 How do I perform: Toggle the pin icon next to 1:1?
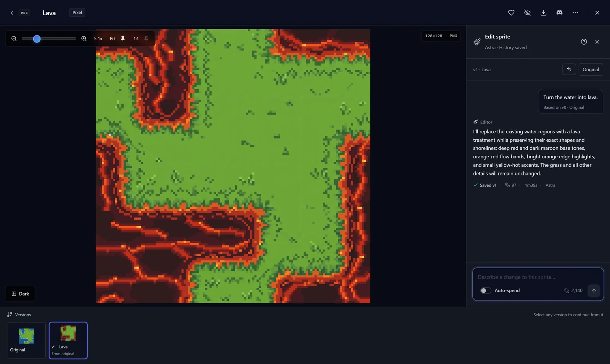(146, 38)
